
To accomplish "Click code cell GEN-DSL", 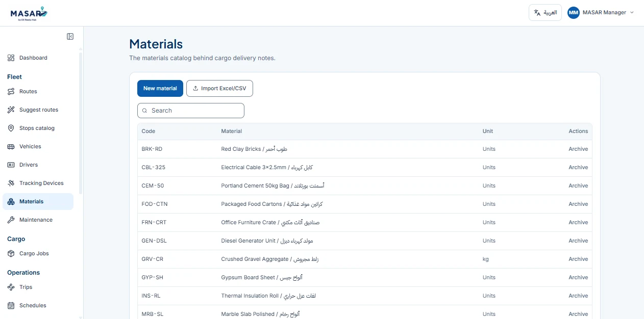I will (154, 241).
